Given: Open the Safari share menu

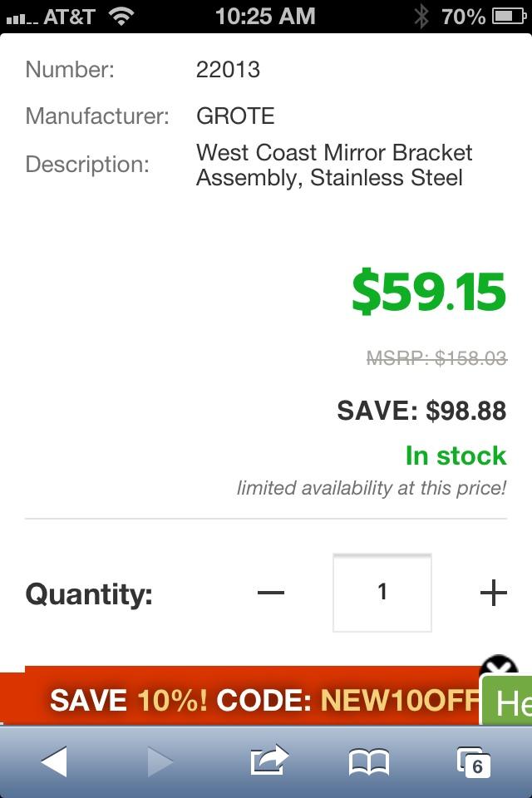Looking at the screenshot, I should (268, 759).
